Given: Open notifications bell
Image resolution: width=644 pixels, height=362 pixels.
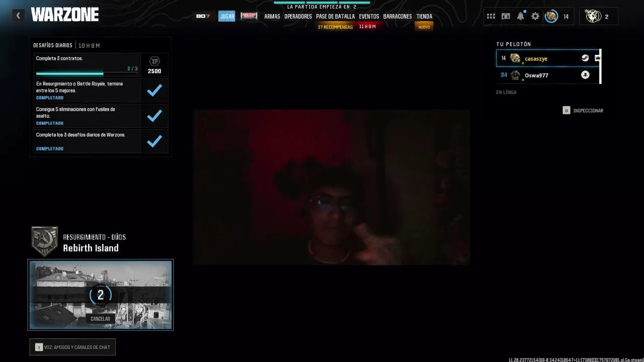Looking at the screenshot, I should point(521,16).
